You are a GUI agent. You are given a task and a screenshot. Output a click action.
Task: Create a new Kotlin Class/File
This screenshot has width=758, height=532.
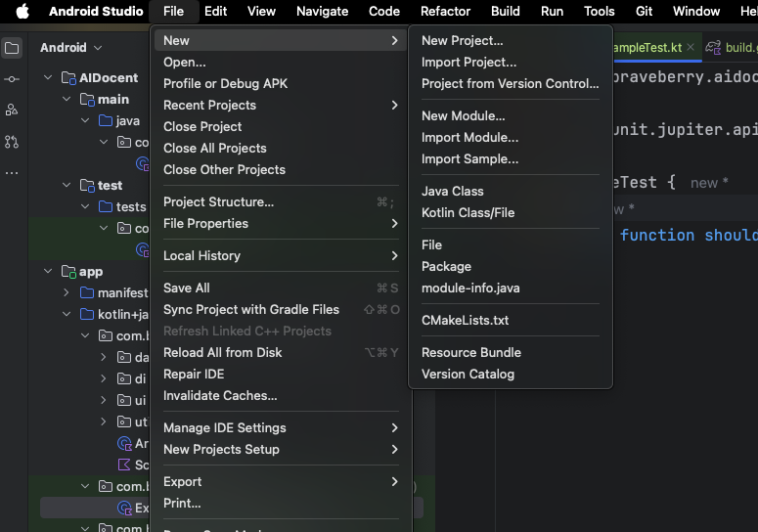(x=511, y=212)
